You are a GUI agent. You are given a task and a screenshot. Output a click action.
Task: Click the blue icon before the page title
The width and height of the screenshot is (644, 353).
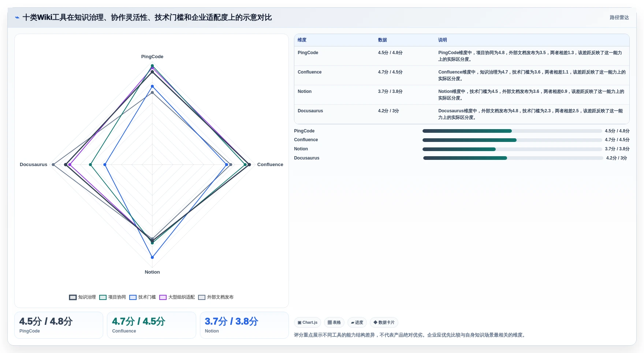17,18
